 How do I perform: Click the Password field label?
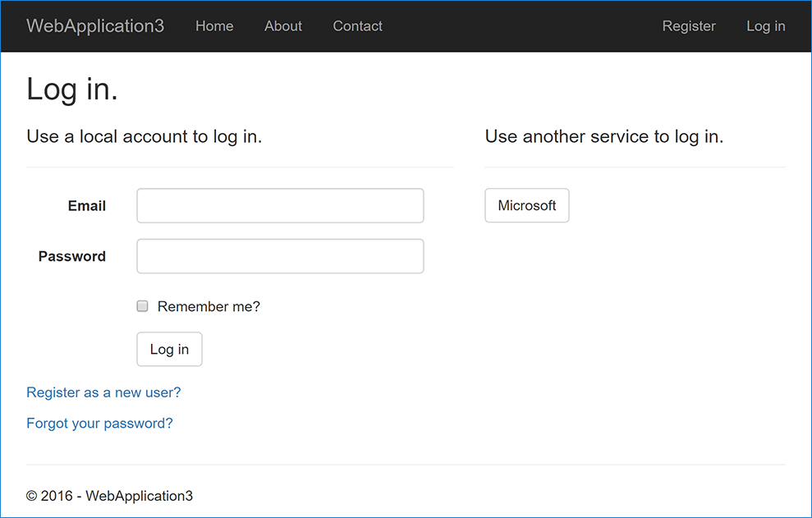pos(71,256)
